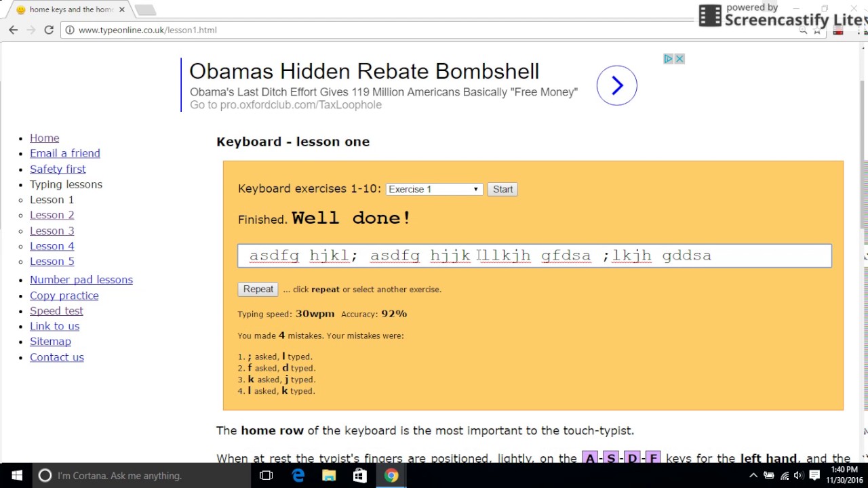Image resolution: width=868 pixels, height=488 pixels.
Task: Open Action Center notifications icon
Action: point(814,475)
